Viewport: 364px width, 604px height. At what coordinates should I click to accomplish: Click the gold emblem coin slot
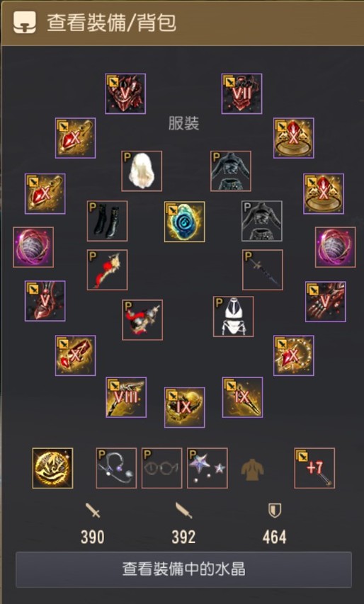click(52, 468)
